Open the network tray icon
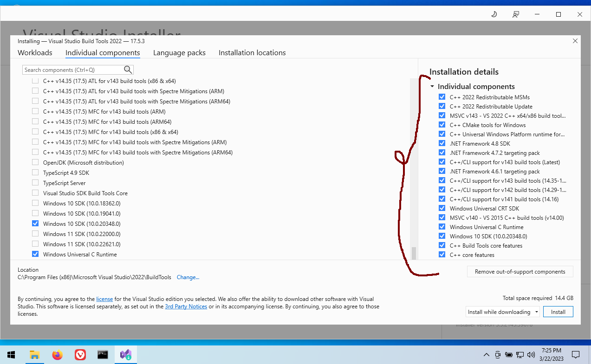591x364 pixels. 520,355
